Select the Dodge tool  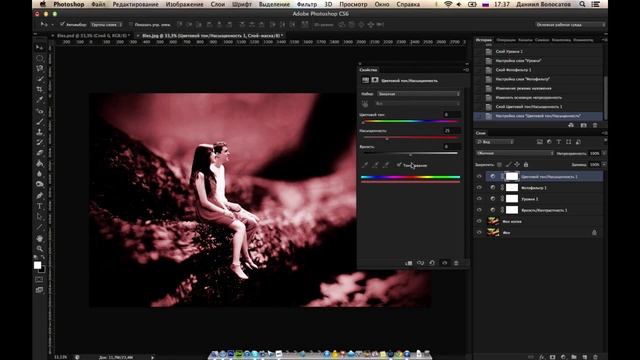point(40,184)
